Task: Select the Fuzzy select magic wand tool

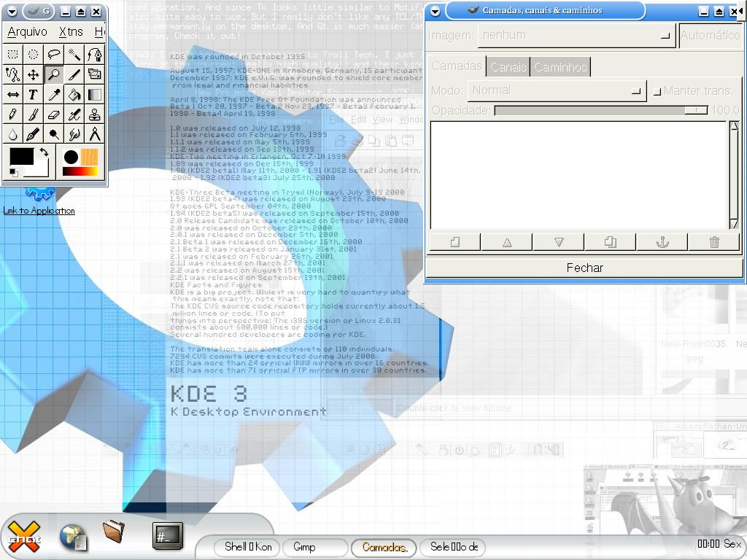Action: click(74, 54)
